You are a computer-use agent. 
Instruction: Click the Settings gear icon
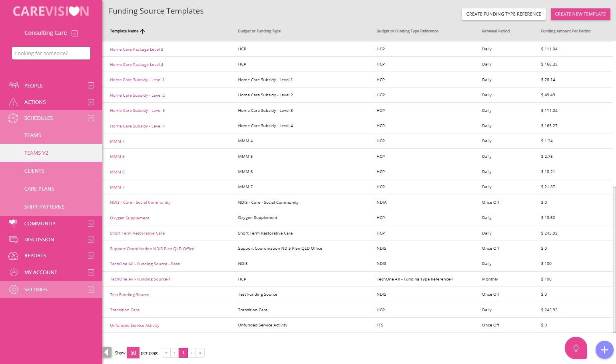[14, 290]
